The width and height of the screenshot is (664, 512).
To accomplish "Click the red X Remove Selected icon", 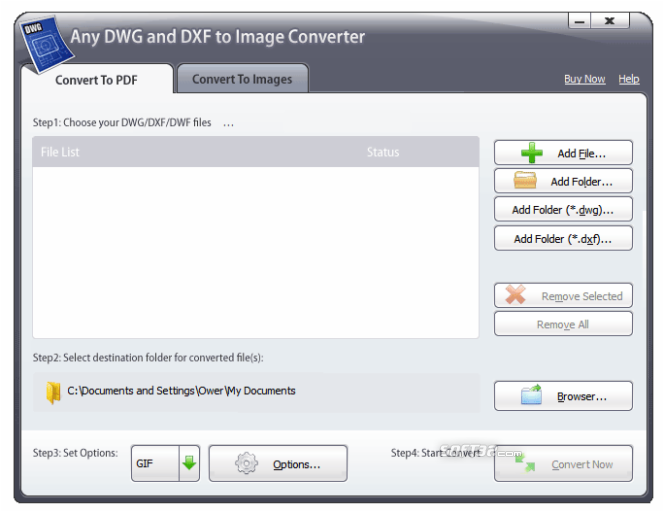I will click(x=515, y=295).
